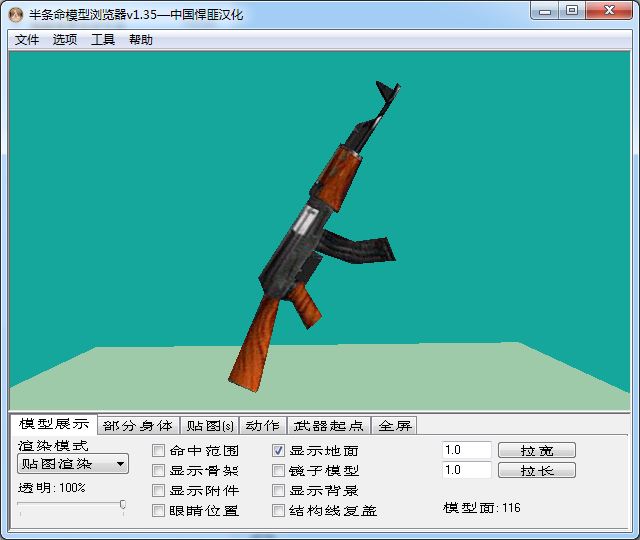
Task: Click the app icon in the title bar
Action: point(16,15)
